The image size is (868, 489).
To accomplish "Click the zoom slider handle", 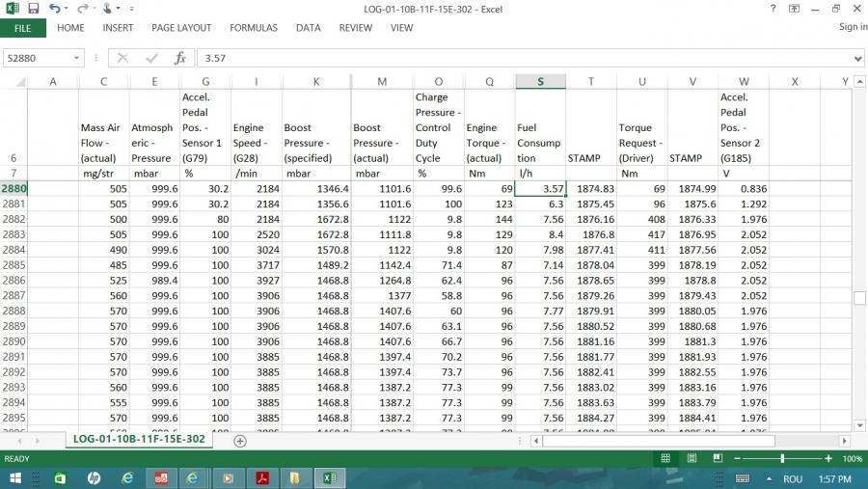I will coord(782,458).
